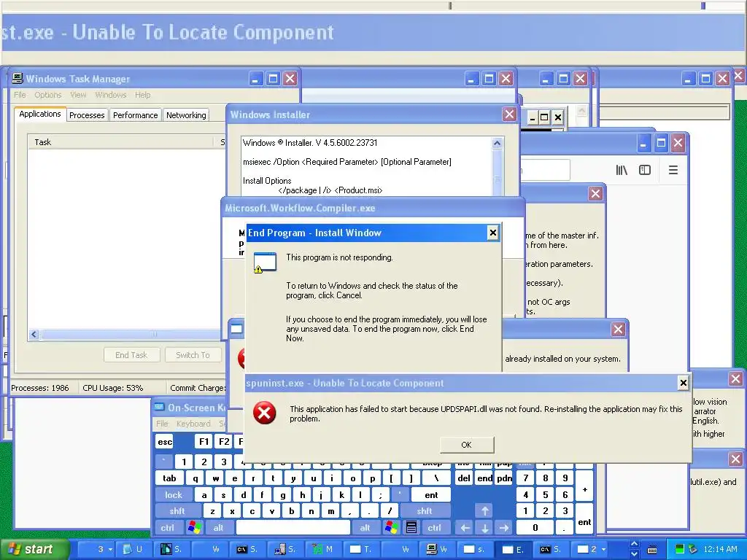Open Help menu in Task Manager
Screen dimensions: 747x560
(142, 95)
